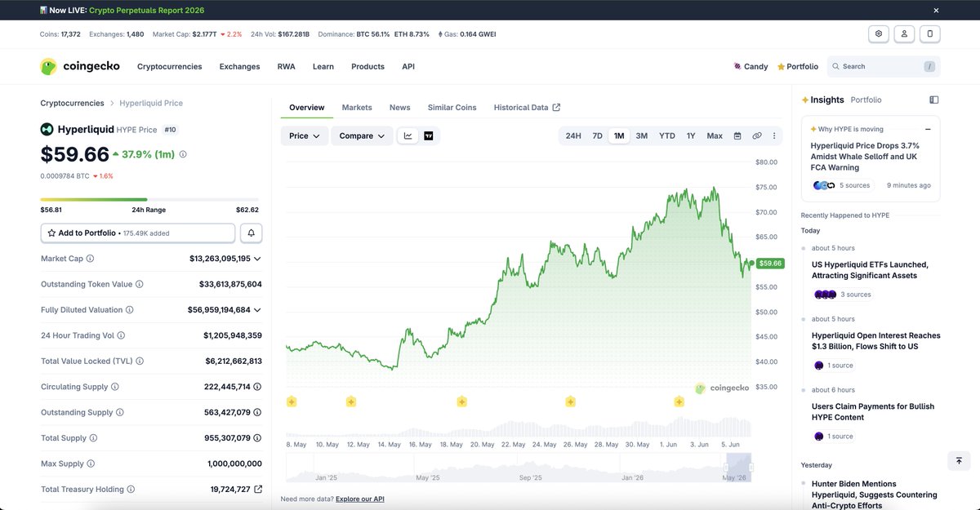This screenshot has width=980, height=510.
Task: Click Total Value Locked info icon
Action: coord(140,361)
